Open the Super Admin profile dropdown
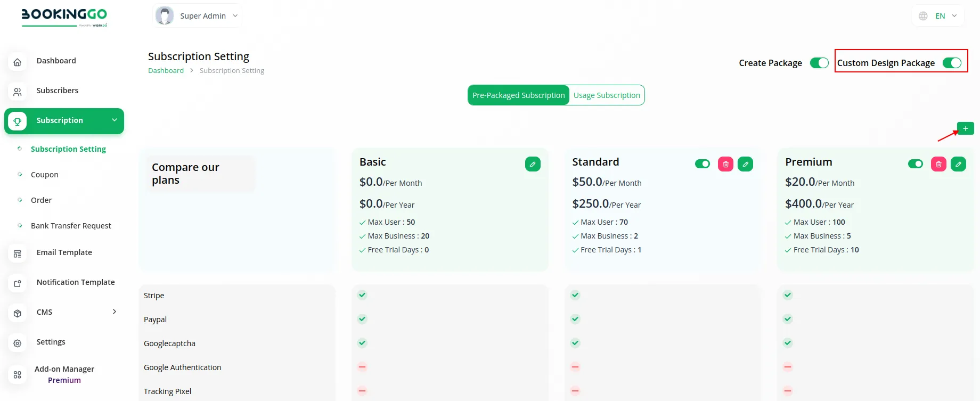The height and width of the screenshot is (401, 980). (x=197, y=16)
